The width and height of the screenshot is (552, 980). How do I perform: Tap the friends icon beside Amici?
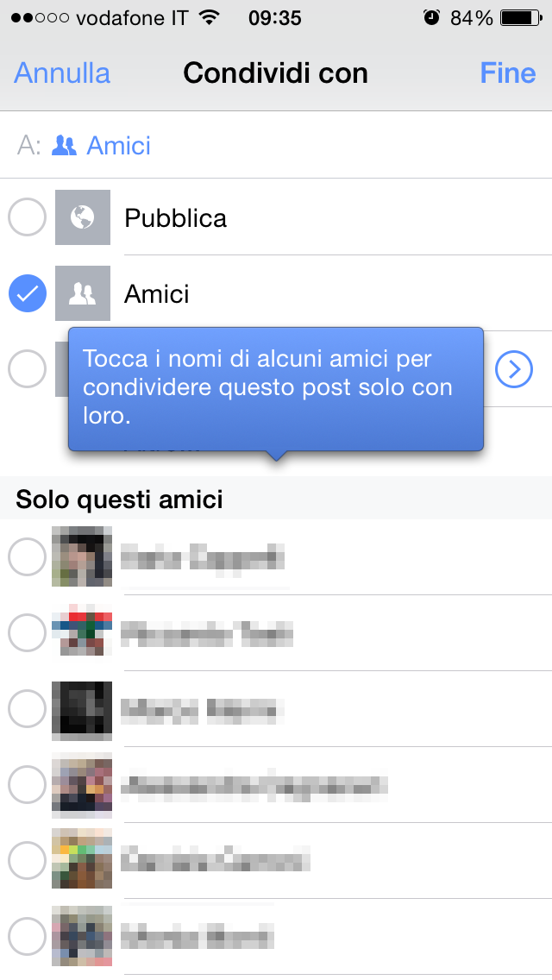point(83,294)
